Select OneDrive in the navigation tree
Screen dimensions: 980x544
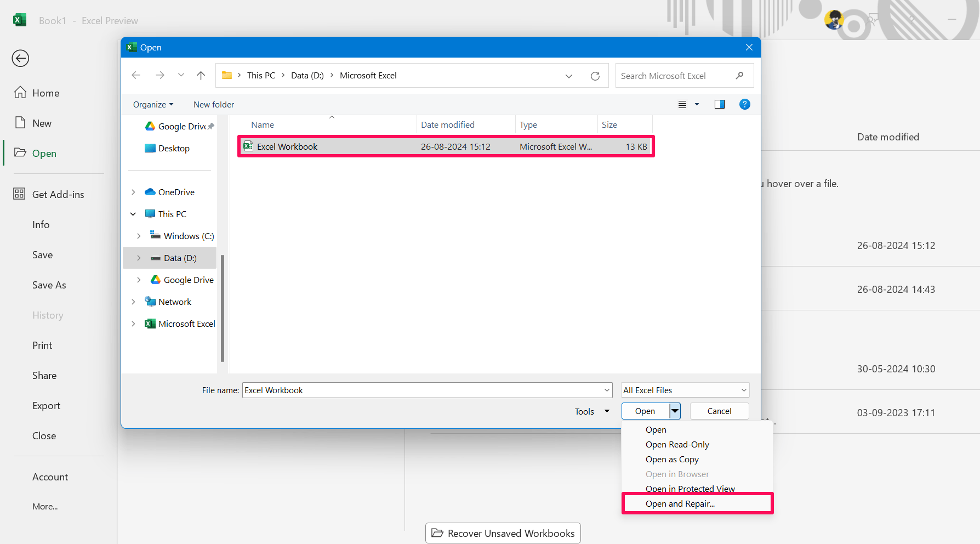pyautogui.click(x=169, y=192)
